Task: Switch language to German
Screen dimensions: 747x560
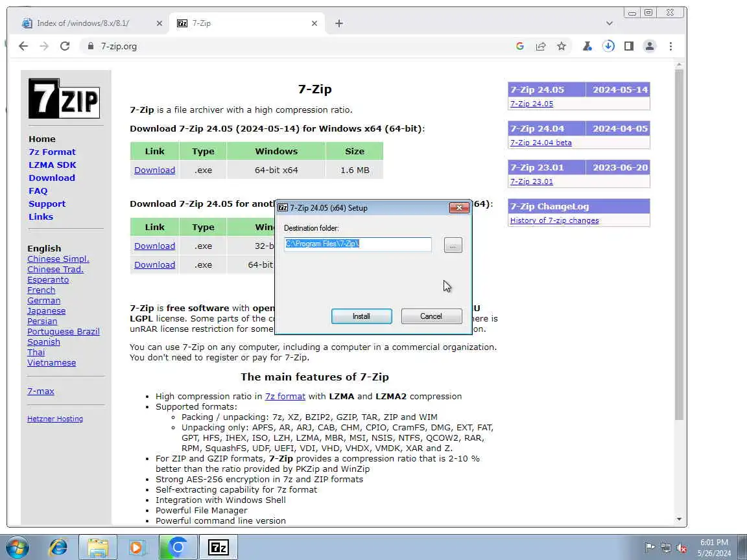Action: click(44, 301)
